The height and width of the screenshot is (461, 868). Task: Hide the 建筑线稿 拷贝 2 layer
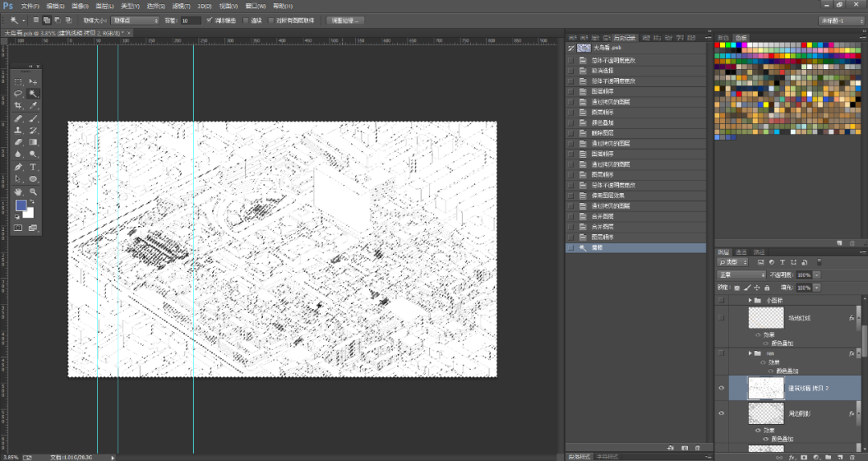[x=722, y=388]
